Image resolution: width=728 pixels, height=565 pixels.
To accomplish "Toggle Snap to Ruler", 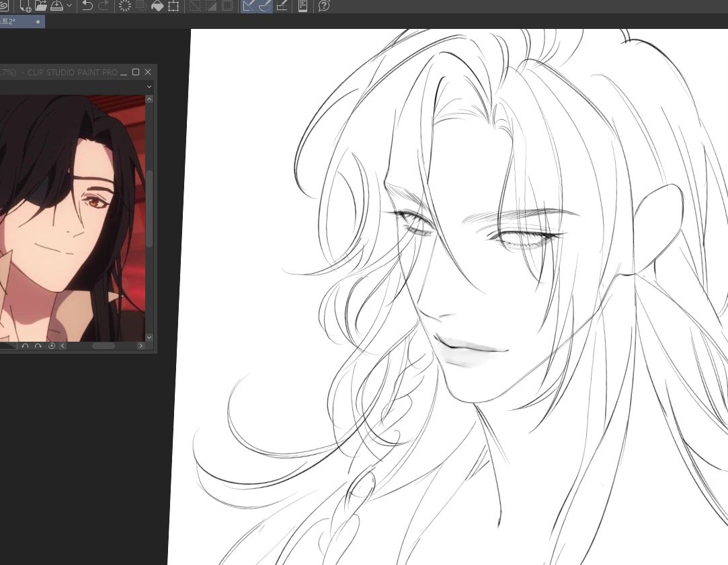I will click(x=249, y=6).
